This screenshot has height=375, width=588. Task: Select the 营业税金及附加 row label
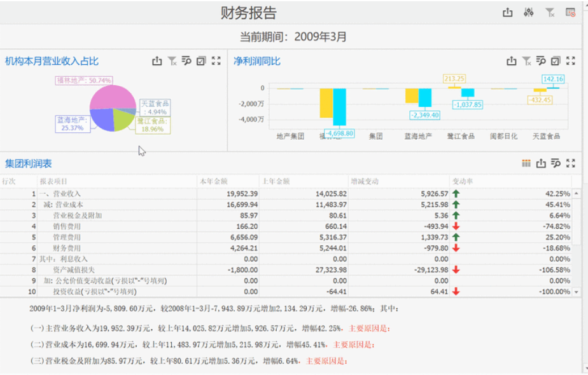(x=77, y=215)
